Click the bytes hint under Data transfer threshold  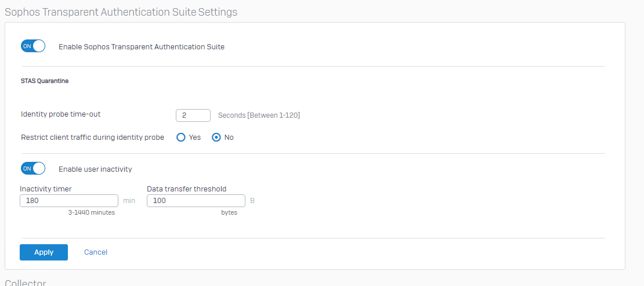coord(229,212)
